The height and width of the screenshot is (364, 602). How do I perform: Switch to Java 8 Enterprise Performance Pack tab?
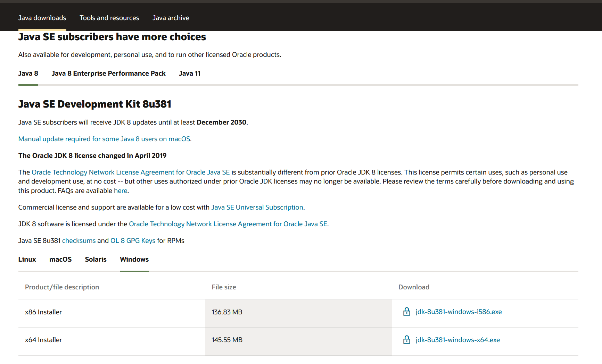pyautogui.click(x=108, y=73)
